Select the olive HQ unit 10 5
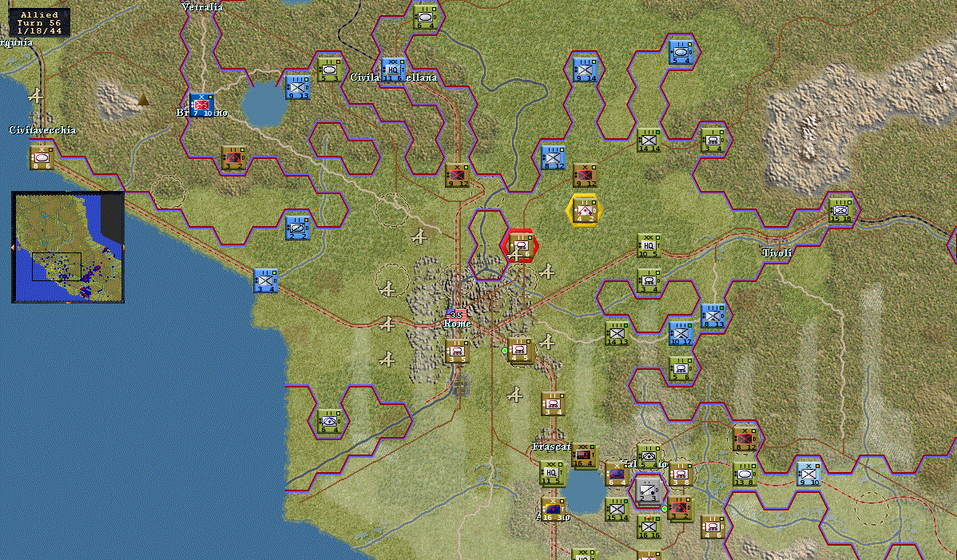 coord(648,245)
